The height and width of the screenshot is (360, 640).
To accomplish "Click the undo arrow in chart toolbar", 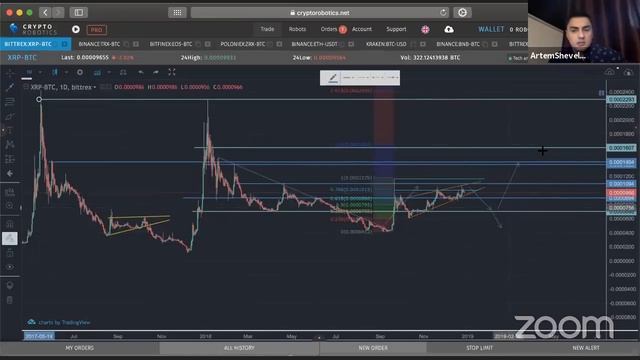I will click(140, 72).
